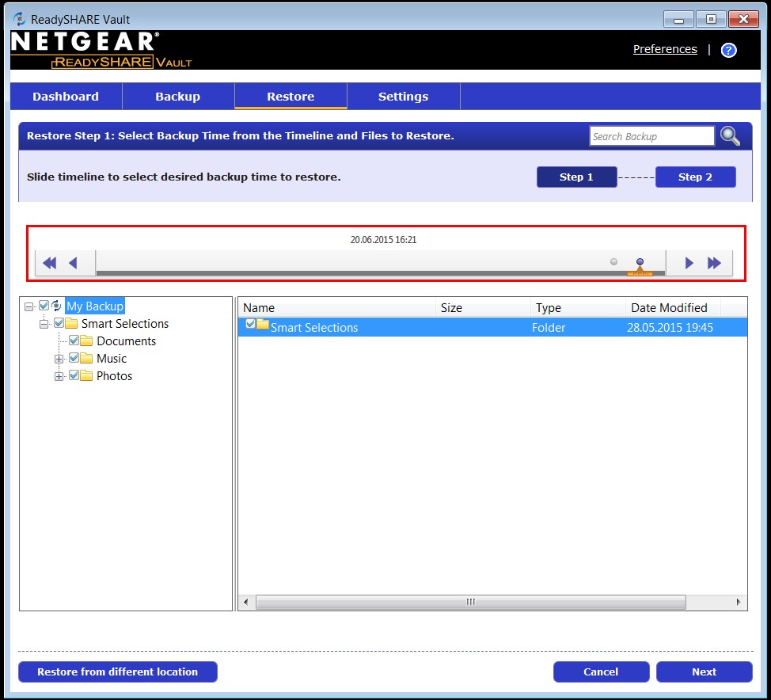Click Restore from different location button

(x=117, y=672)
